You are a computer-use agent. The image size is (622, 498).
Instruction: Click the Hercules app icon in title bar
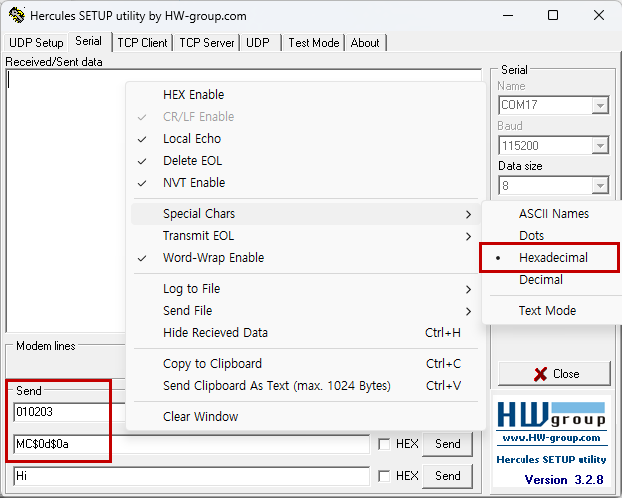pyautogui.click(x=17, y=15)
